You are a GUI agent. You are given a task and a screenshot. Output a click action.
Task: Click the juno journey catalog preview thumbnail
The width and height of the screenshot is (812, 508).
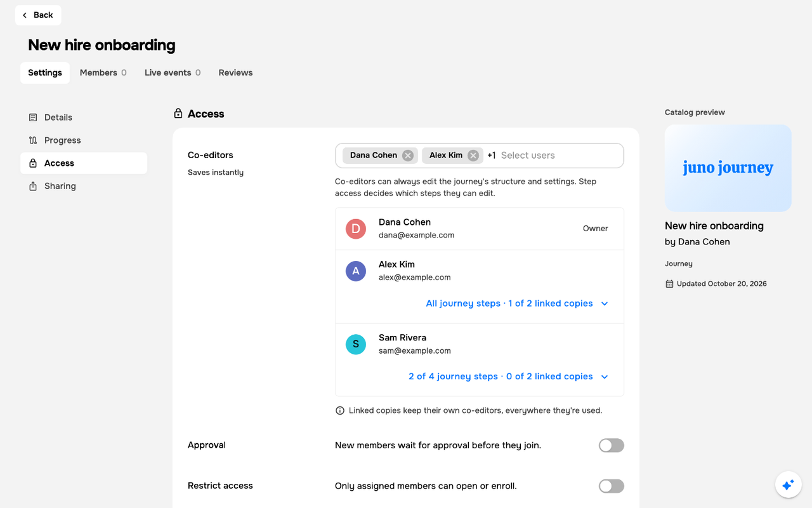[728, 168]
